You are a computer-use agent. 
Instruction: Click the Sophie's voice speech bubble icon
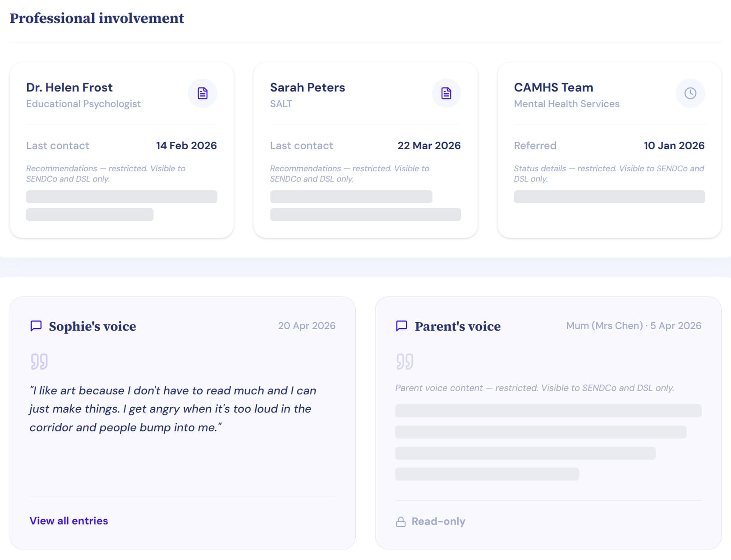(x=36, y=326)
